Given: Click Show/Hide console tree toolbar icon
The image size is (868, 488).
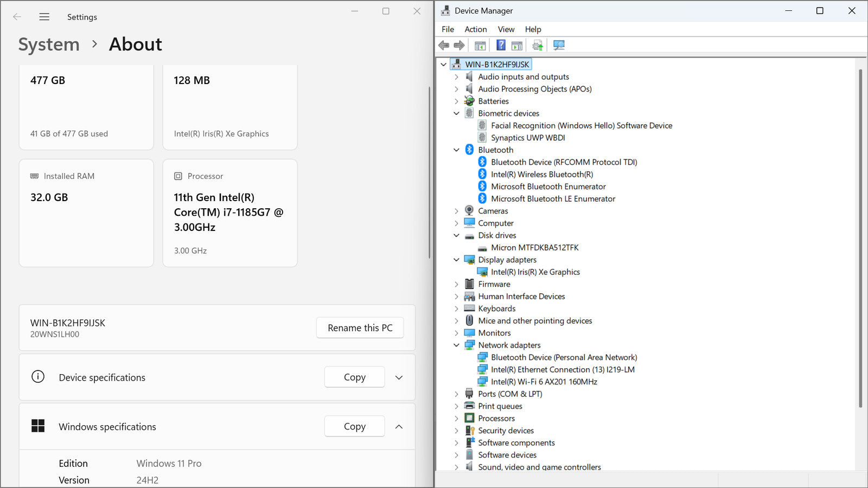Looking at the screenshot, I should pos(480,46).
